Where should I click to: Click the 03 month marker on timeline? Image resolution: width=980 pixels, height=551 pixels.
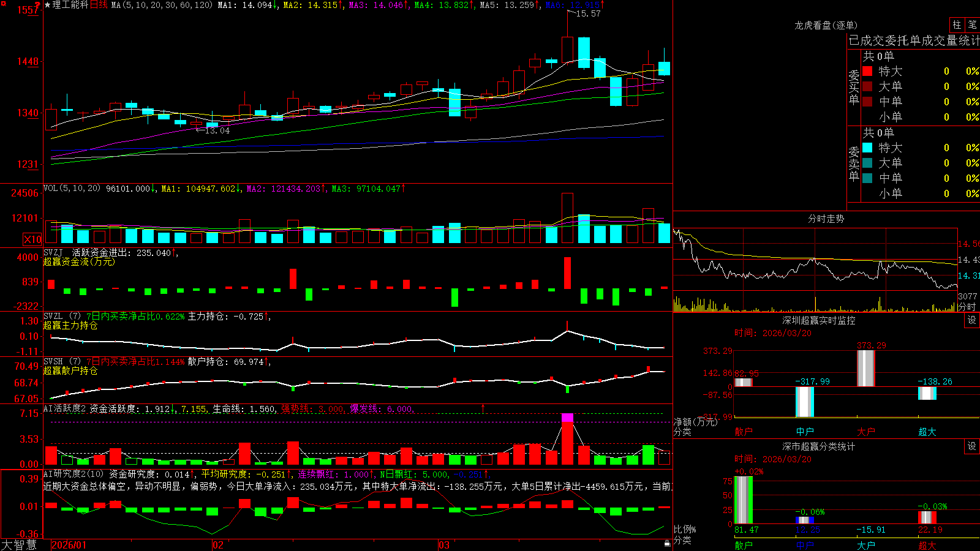[x=444, y=545]
